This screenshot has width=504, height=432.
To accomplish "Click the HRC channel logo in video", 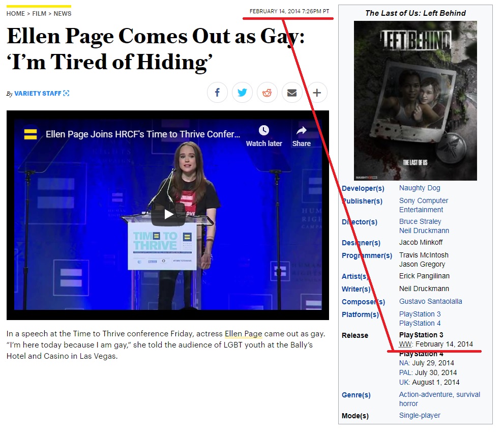I will [x=31, y=134].
